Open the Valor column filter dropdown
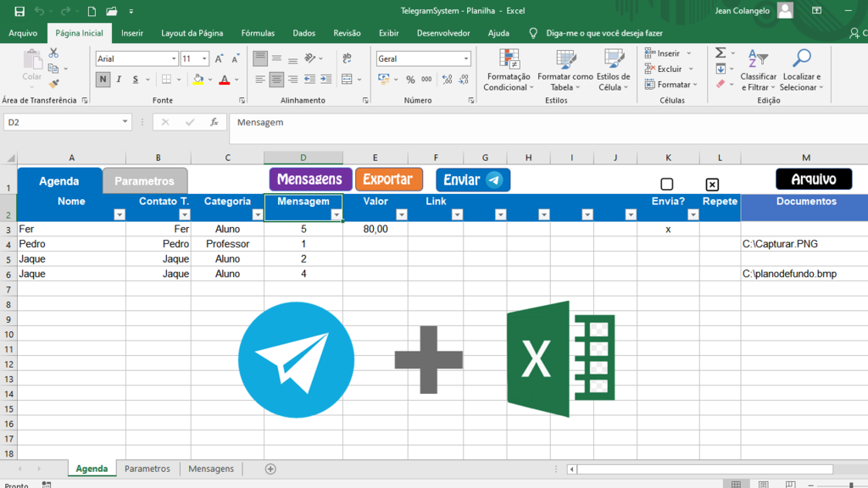The image size is (868, 488). (x=401, y=214)
